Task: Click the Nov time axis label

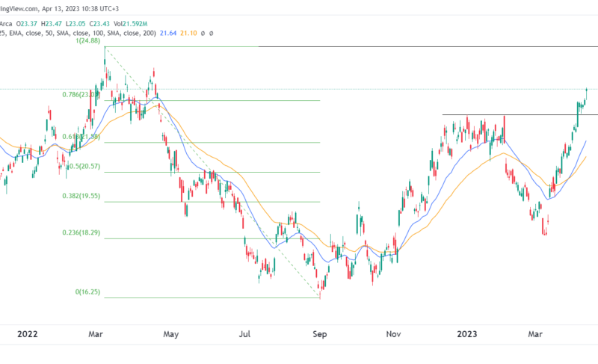Action: click(x=394, y=334)
